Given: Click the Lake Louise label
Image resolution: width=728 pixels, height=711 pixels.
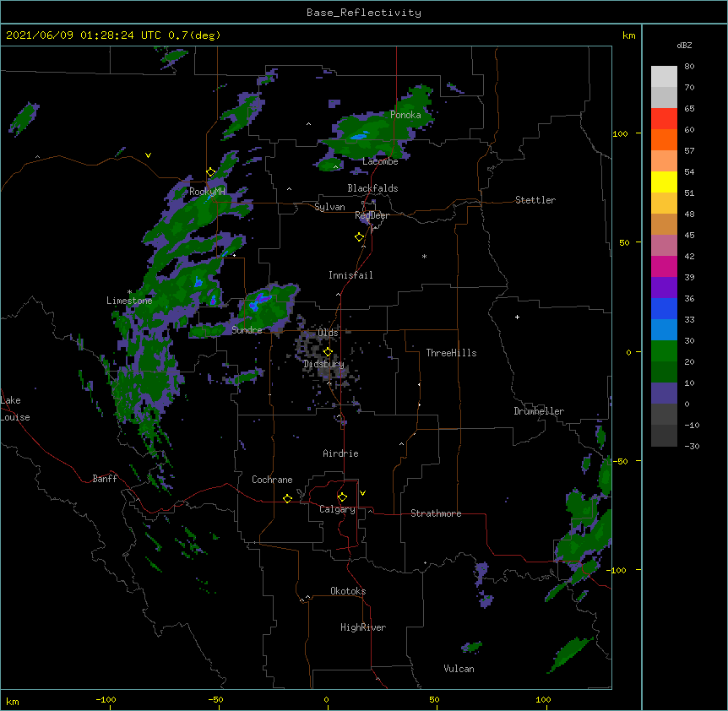Looking at the screenshot, I should tap(15, 409).
